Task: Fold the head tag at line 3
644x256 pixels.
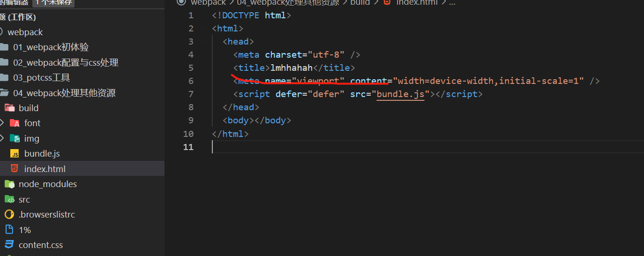Action: point(204,42)
